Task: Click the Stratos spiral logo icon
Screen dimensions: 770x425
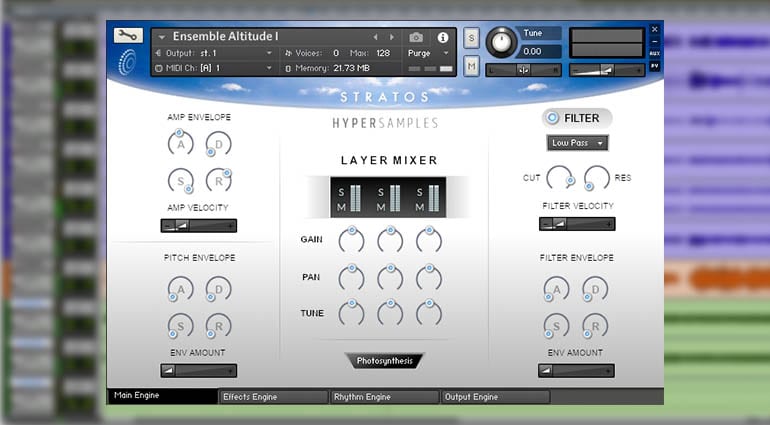Action: pyautogui.click(x=127, y=62)
